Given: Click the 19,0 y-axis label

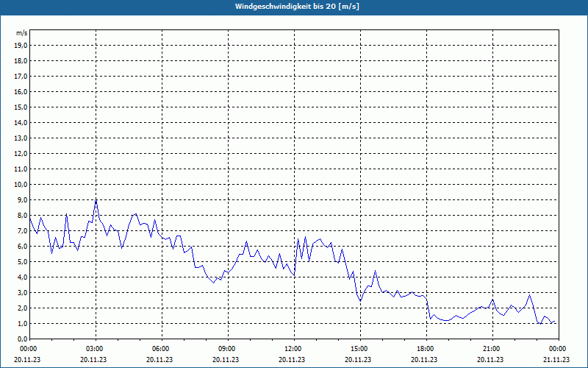Looking at the screenshot, I should coord(21,46).
